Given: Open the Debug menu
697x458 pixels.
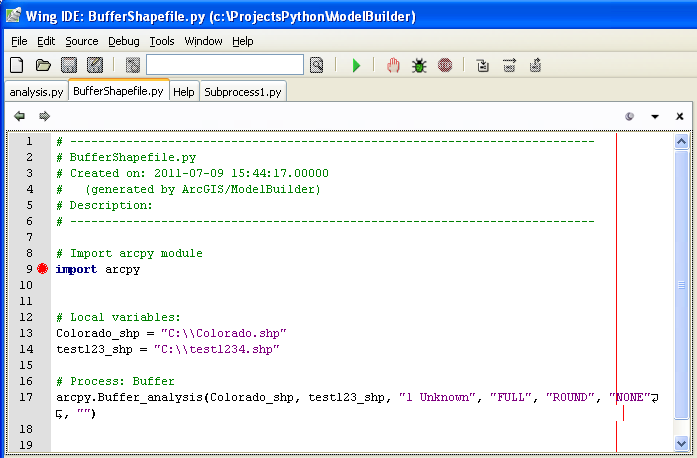Looking at the screenshot, I should (x=124, y=41).
